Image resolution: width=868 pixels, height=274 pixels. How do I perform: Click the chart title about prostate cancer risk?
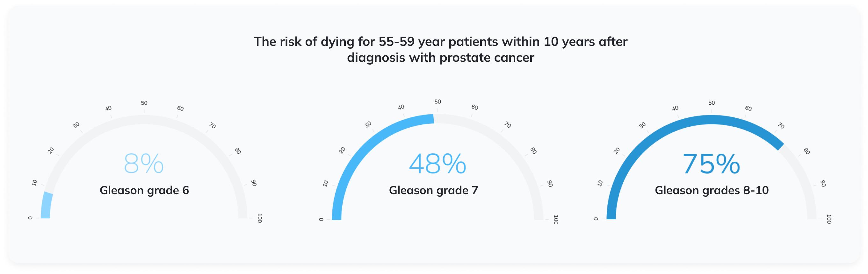(440, 49)
